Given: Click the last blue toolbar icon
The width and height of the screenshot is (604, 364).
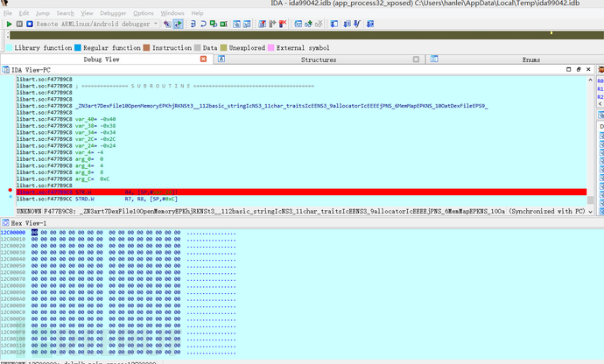Looking at the screenshot, I should (370, 24).
